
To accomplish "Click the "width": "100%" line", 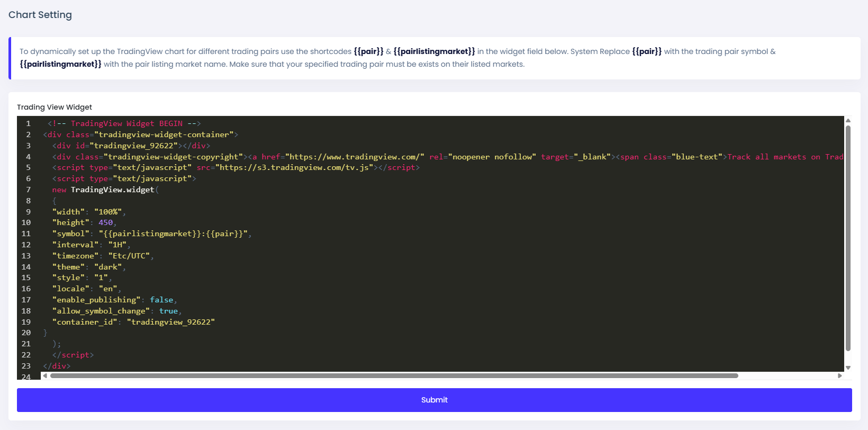I will [x=89, y=212].
